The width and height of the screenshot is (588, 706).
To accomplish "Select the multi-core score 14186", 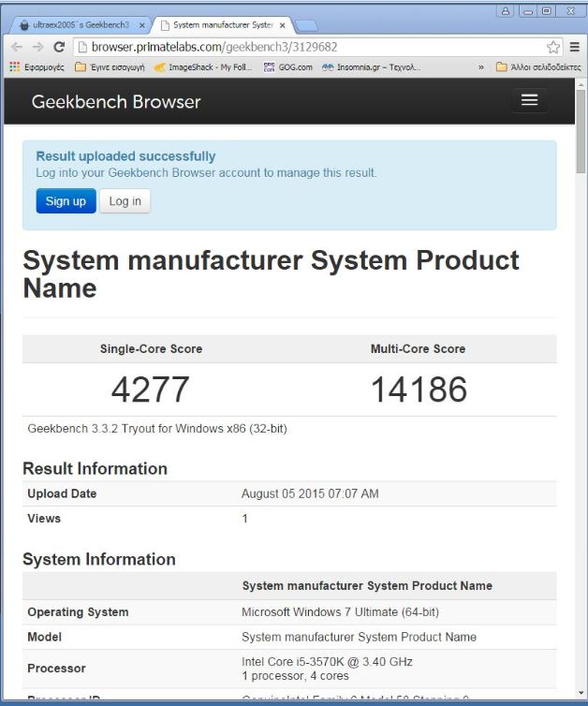I will pyautogui.click(x=419, y=390).
